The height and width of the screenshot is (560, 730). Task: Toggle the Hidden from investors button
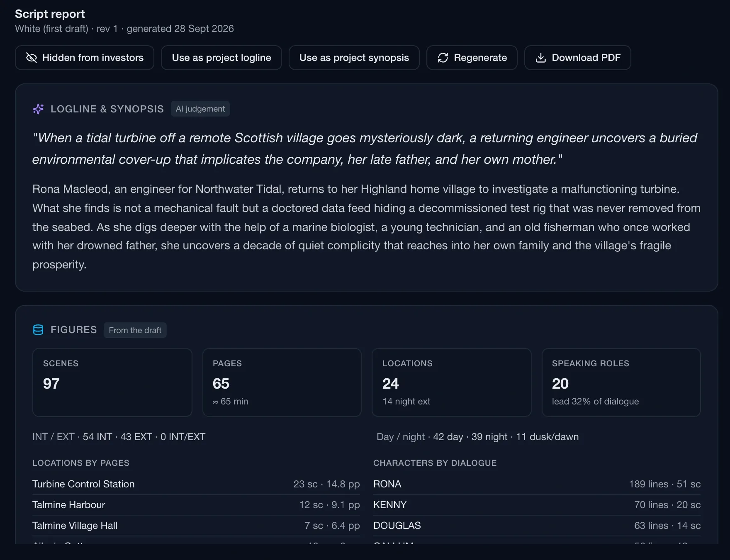(x=85, y=58)
